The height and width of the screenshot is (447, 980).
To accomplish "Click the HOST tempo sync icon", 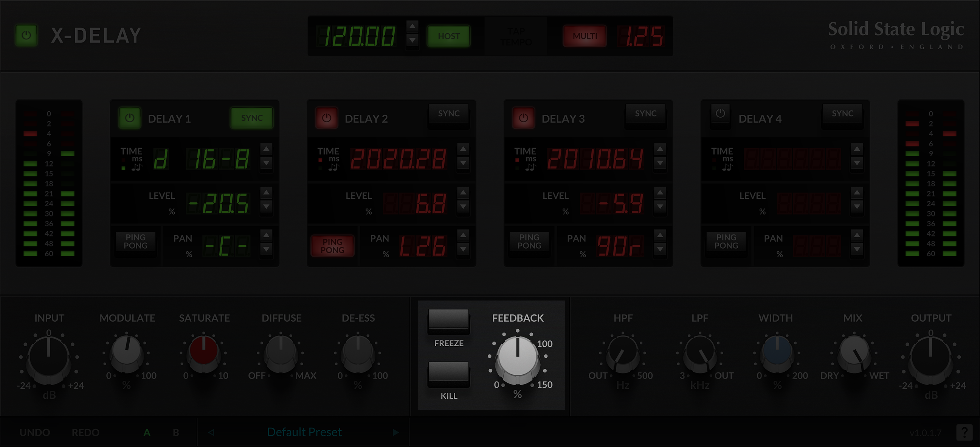I will 448,36.
